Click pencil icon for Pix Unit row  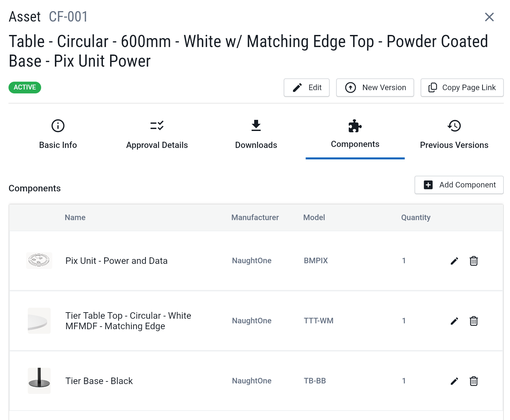[454, 261]
